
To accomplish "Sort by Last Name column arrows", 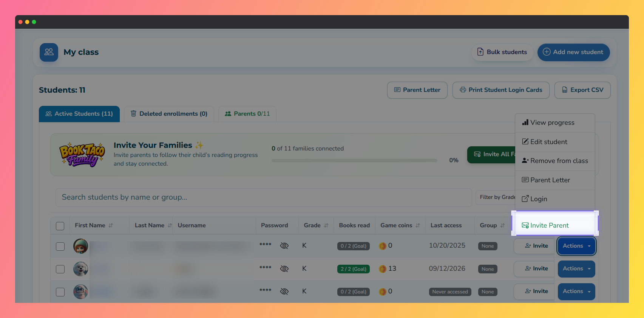I will click(170, 225).
